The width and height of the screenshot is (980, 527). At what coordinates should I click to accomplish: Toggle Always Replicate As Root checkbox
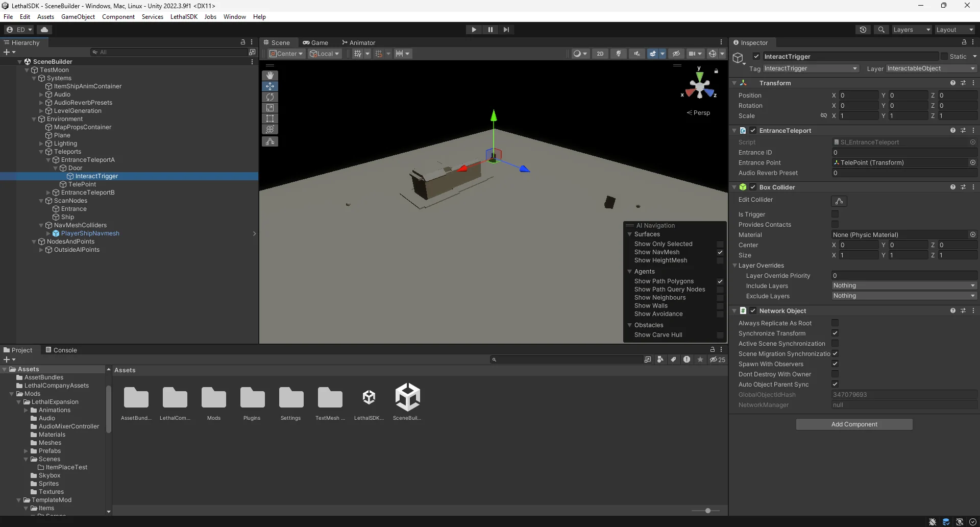(835, 323)
